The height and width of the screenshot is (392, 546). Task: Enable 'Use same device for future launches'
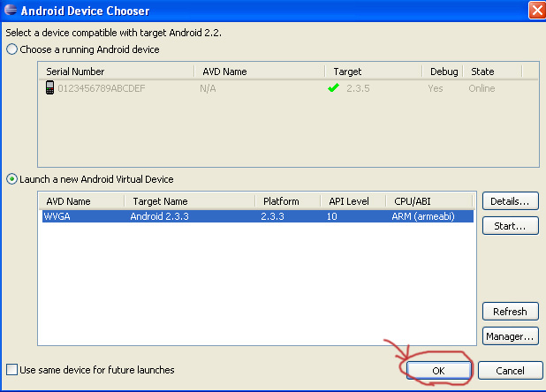tap(11, 370)
